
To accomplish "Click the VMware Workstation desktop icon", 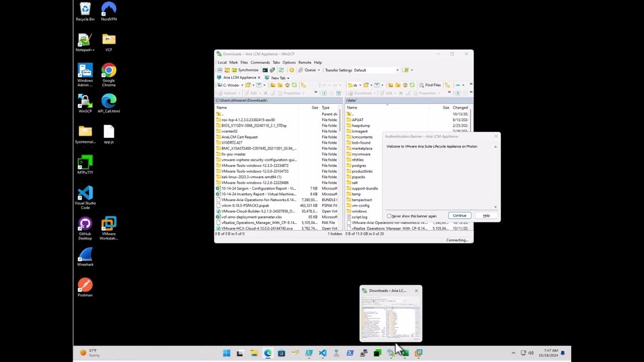I will [x=109, y=229].
